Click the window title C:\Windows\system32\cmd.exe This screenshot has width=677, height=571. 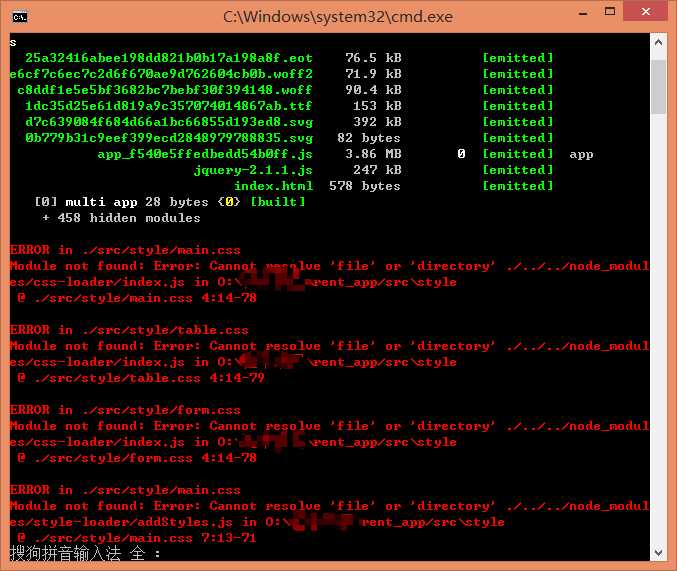(338, 17)
